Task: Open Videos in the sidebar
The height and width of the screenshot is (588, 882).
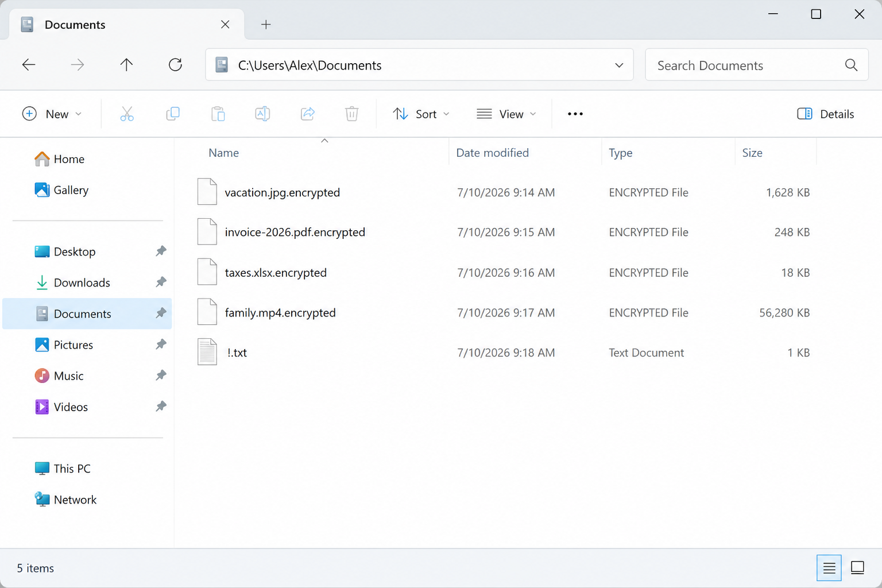Action: click(87, 407)
